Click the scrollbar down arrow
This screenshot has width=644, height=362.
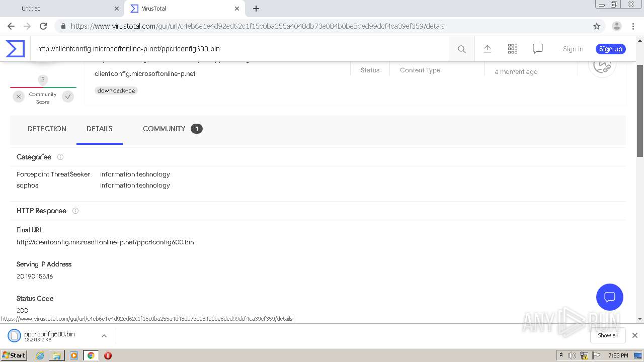tap(640, 318)
